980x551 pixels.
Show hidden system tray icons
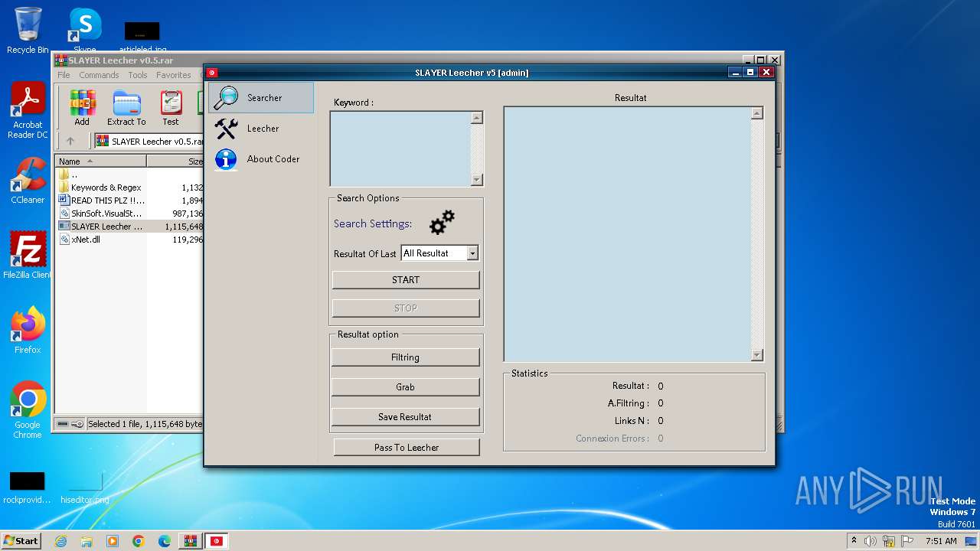854,541
